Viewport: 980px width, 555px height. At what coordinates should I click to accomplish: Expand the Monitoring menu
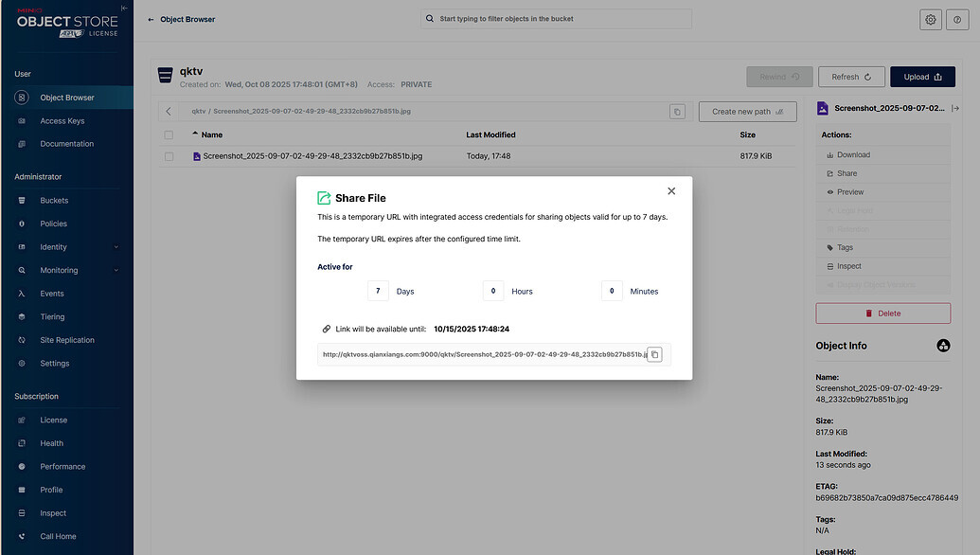[116, 271]
